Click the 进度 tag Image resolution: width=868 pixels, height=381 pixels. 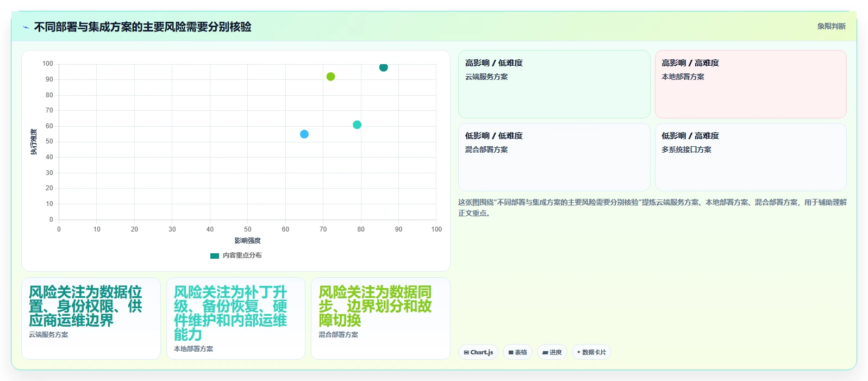pos(552,352)
